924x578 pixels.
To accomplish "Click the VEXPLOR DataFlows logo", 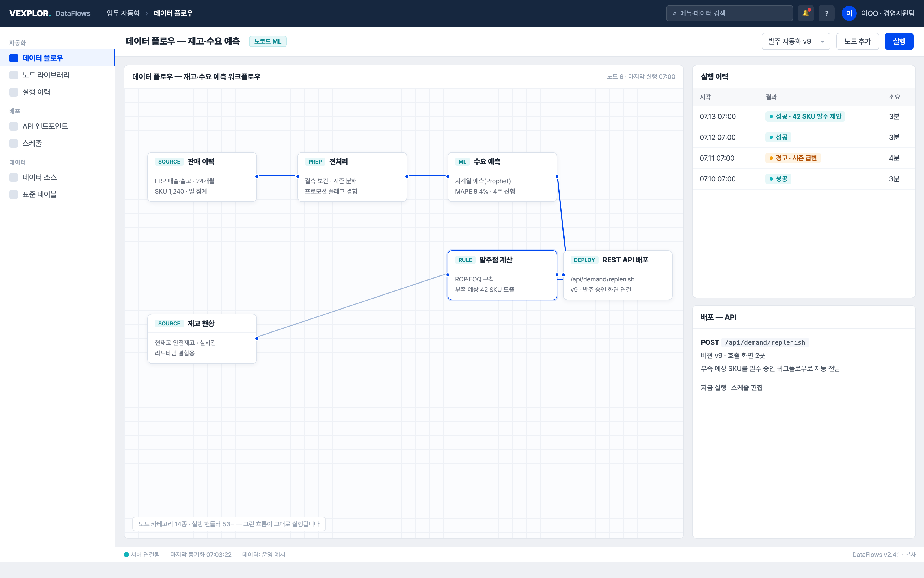I will [x=50, y=13].
